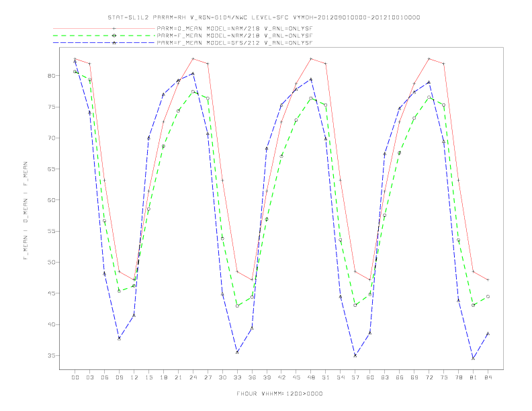Click the x-axis tick label 75
This screenshot has height=411, width=532.
[444, 377]
